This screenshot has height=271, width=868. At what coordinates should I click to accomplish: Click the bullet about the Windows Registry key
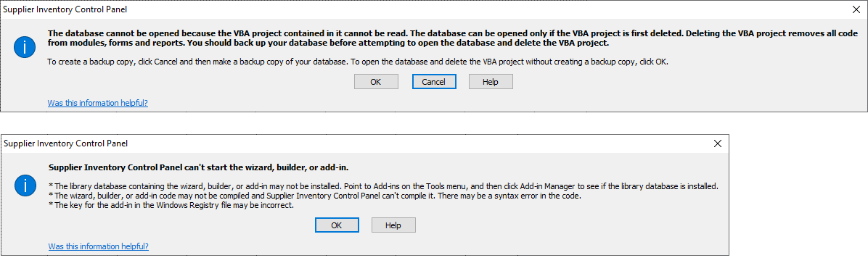click(x=170, y=206)
